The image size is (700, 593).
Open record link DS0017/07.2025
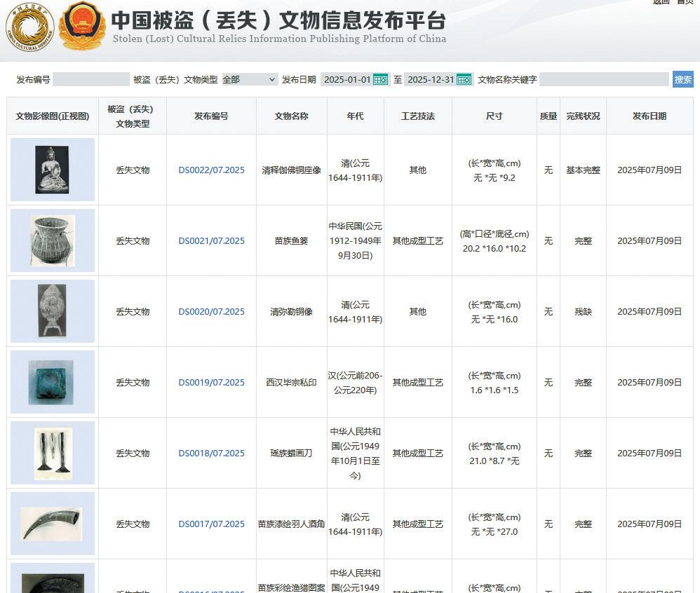(211, 524)
